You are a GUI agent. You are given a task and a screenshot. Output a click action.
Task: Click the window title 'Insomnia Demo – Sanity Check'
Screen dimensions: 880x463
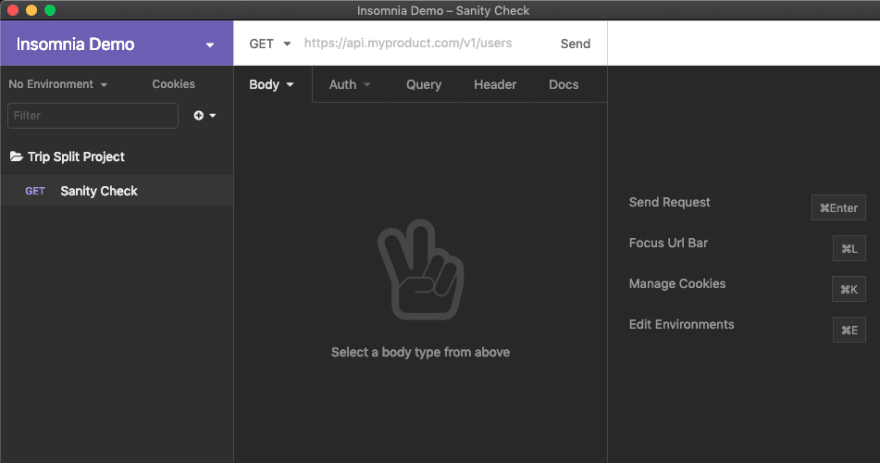pyautogui.click(x=443, y=11)
